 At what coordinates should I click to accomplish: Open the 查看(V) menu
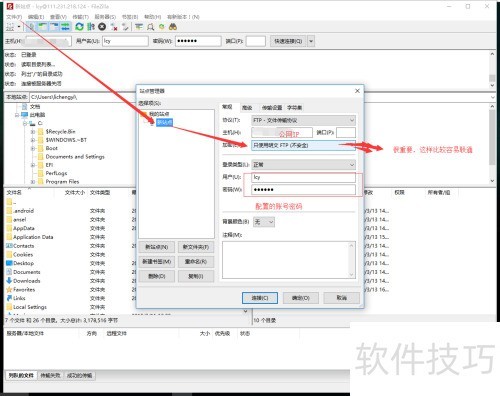[58, 17]
